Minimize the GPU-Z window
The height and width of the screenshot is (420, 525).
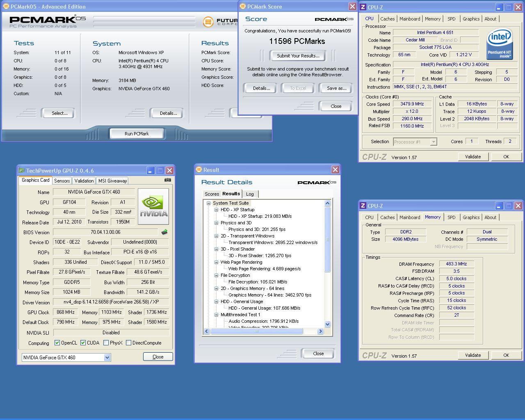click(151, 170)
